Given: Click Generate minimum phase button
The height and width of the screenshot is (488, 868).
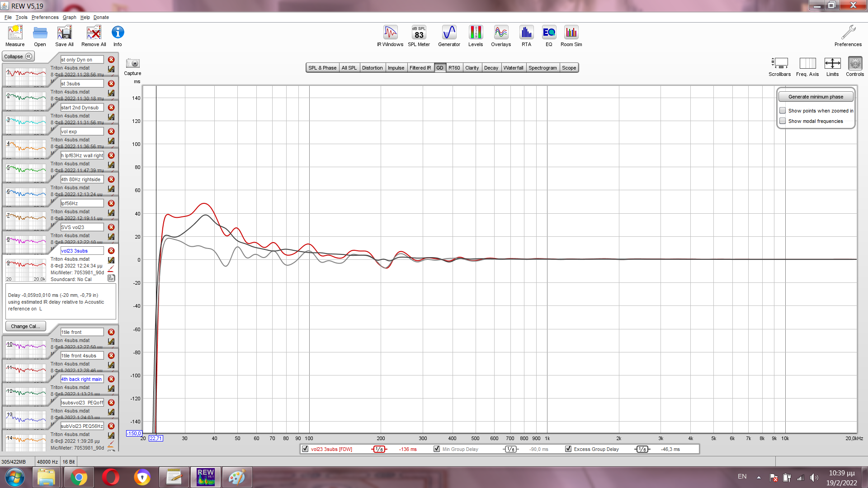Looking at the screenshot, I should tap(816, 97).
